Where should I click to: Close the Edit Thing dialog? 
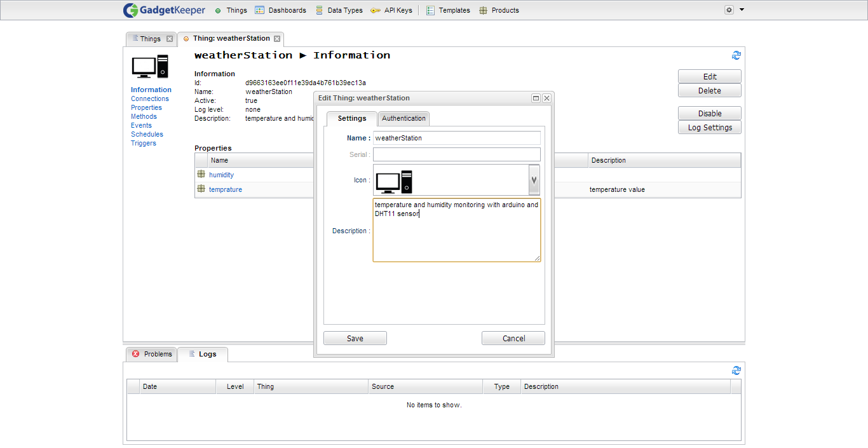(x=546, y=98)
